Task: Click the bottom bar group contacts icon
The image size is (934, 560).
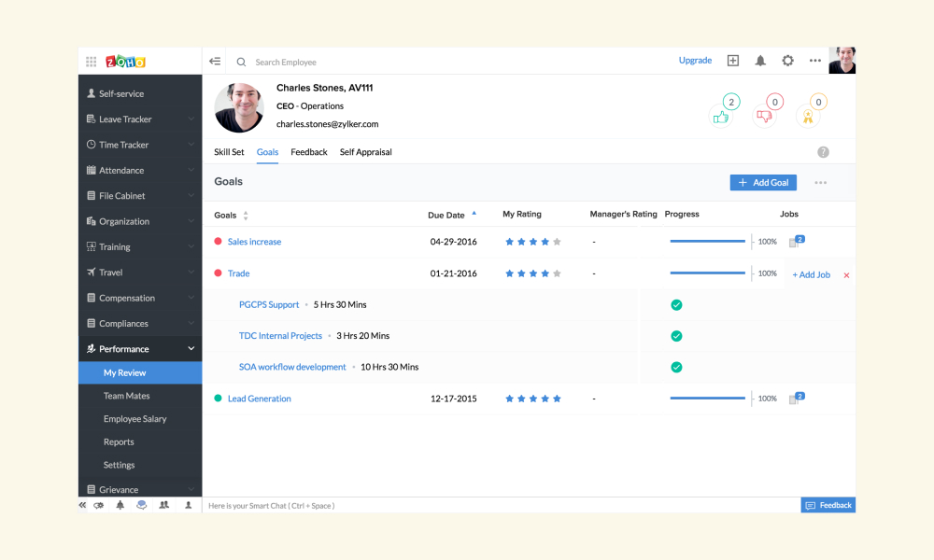Action: click(163, 505)
